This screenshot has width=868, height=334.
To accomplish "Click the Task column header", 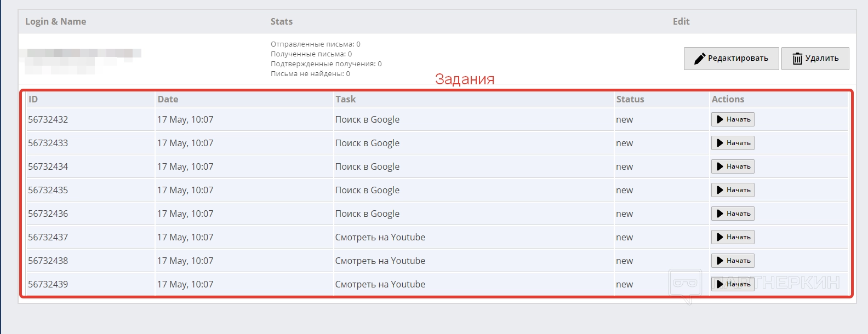I will tap(345, 99).
